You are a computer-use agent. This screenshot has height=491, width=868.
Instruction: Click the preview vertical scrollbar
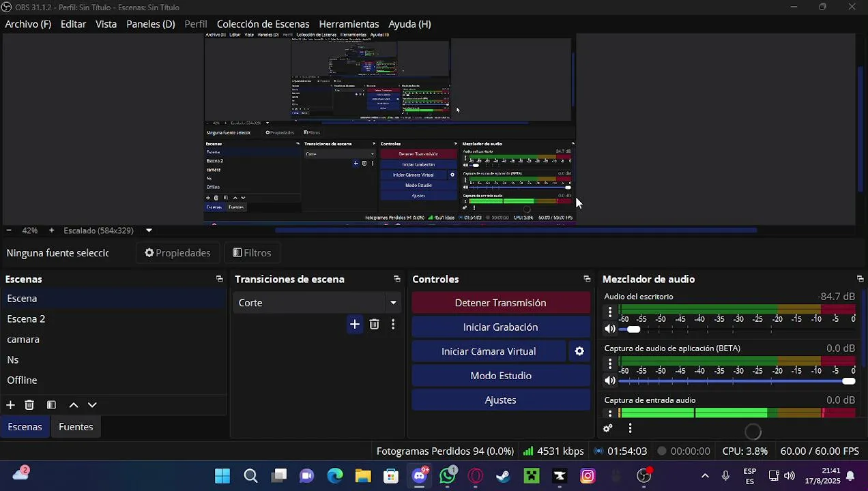click(860, 130)
